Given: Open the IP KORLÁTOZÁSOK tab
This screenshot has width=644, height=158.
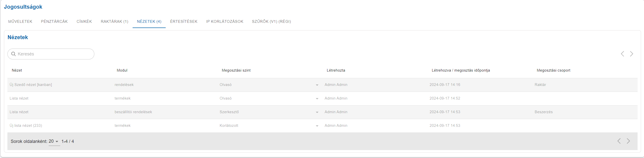Looking at the screenshot, I should coord(225,22).
